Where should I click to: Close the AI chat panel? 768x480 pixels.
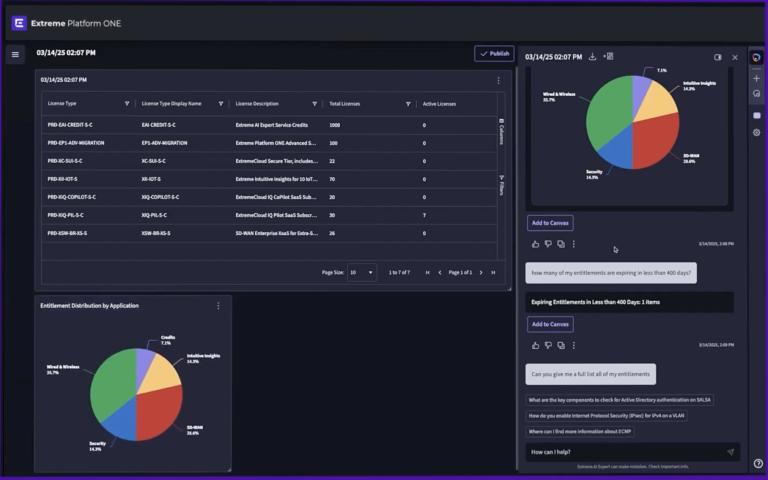[735, 57]
